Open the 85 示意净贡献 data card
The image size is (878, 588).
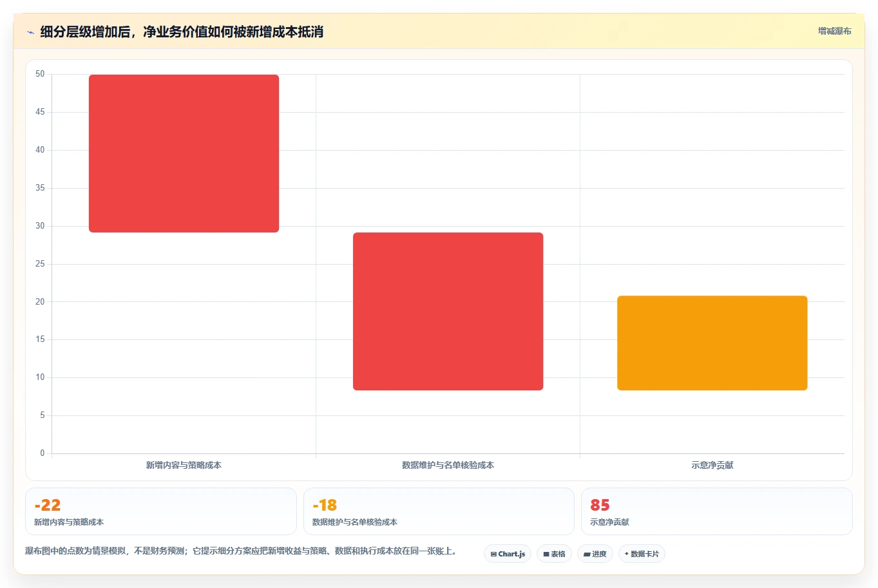(716, 511)
